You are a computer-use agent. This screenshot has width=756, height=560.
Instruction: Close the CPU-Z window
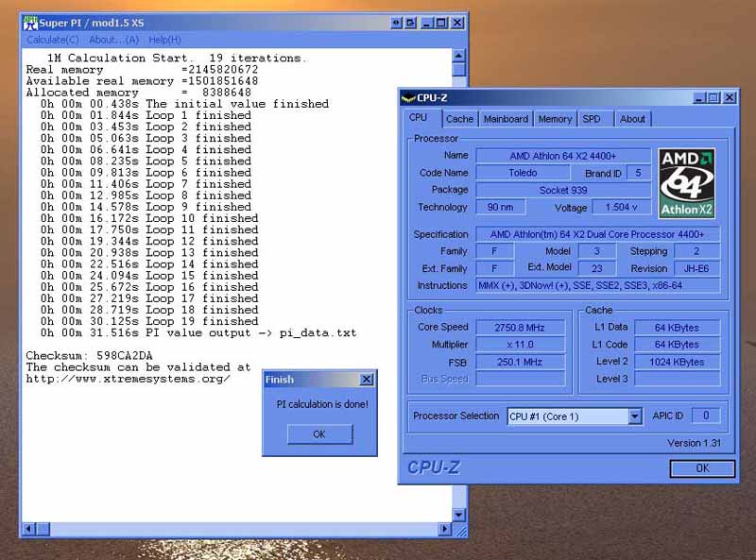tap(730, 98)
